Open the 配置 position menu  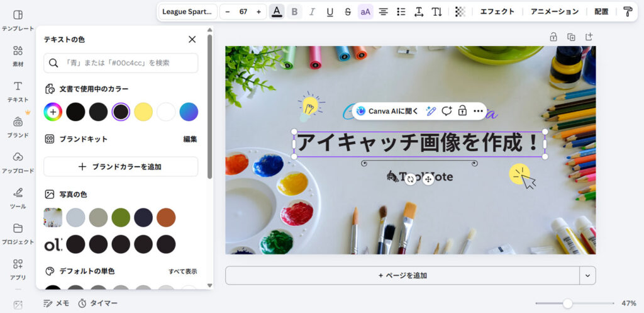601,11
